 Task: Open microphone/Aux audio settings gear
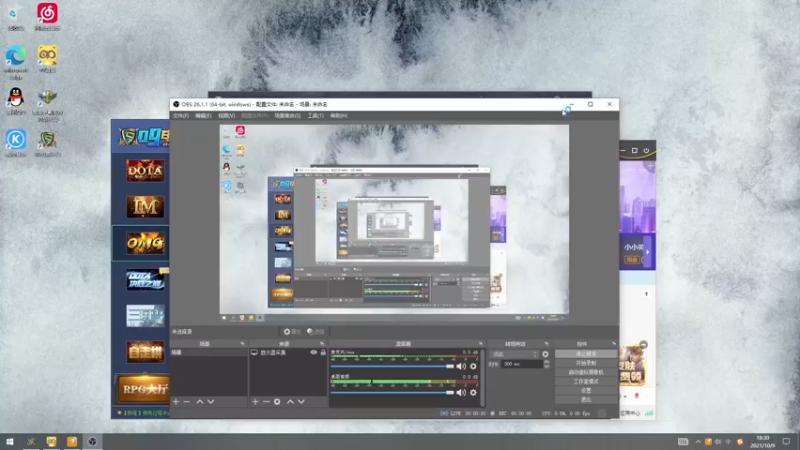[473, 366]
